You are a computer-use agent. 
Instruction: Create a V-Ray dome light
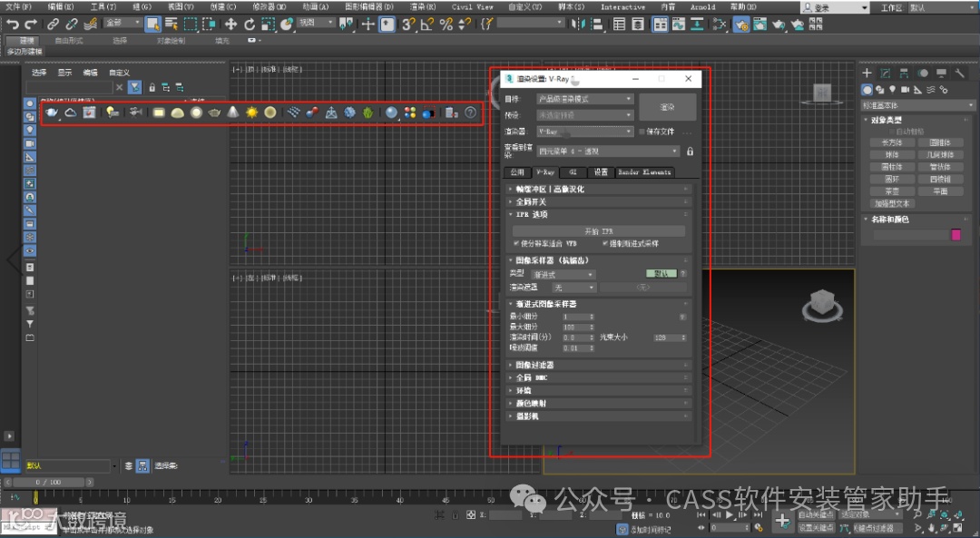click(178, 112)
